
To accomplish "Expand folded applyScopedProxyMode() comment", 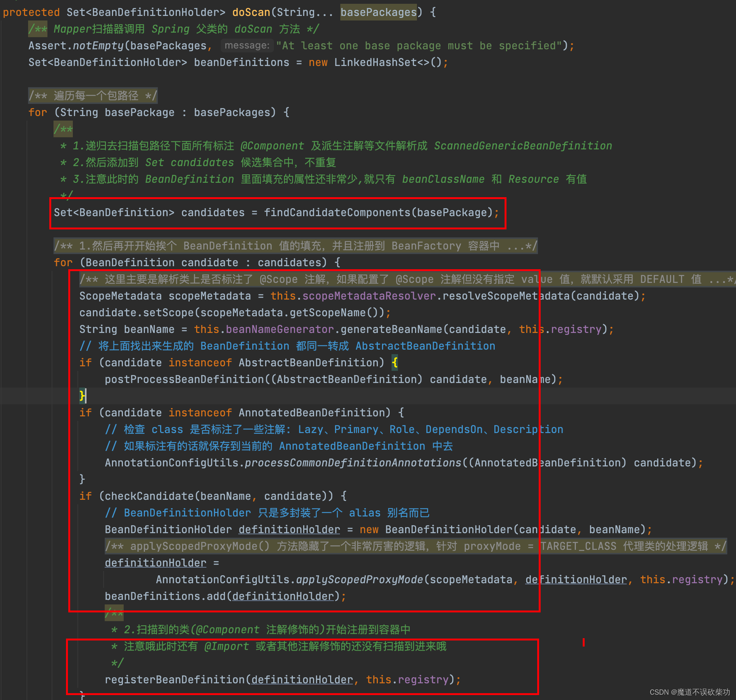I will coord(415,546).
